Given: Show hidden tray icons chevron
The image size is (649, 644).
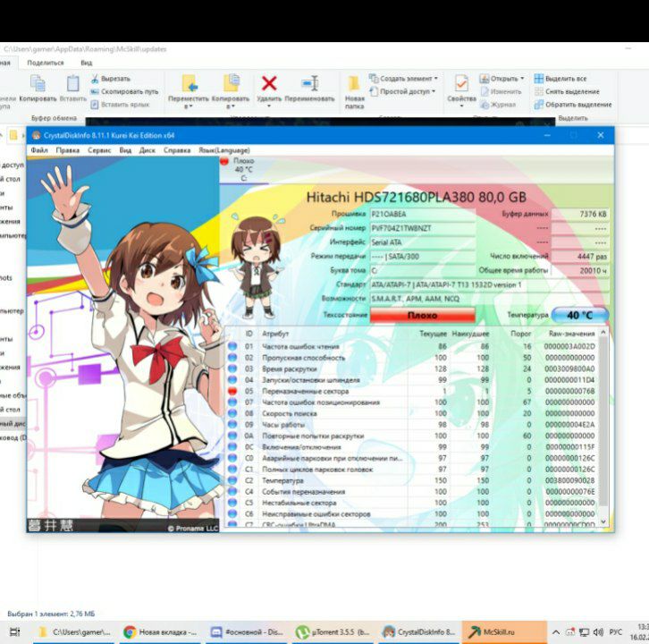Looking at the screenshot, I should (556, 632).
